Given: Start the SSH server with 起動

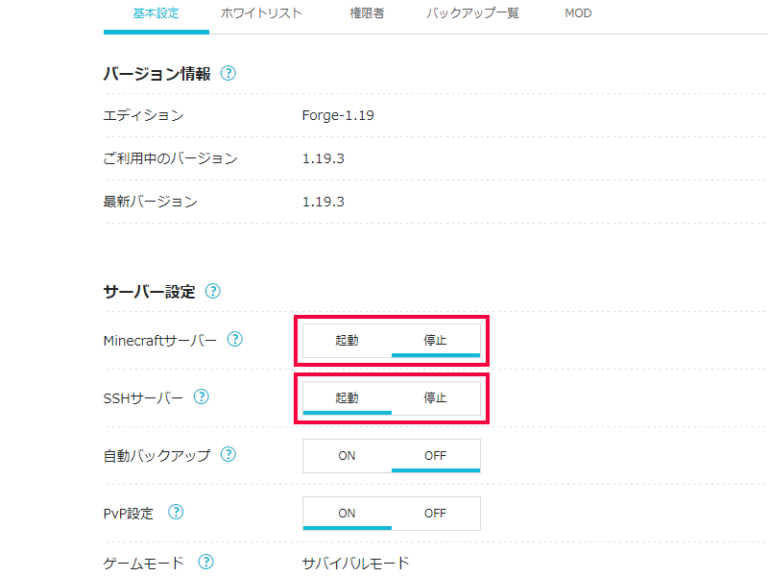Looking at the screenshot, I should (x=347, y=398).
